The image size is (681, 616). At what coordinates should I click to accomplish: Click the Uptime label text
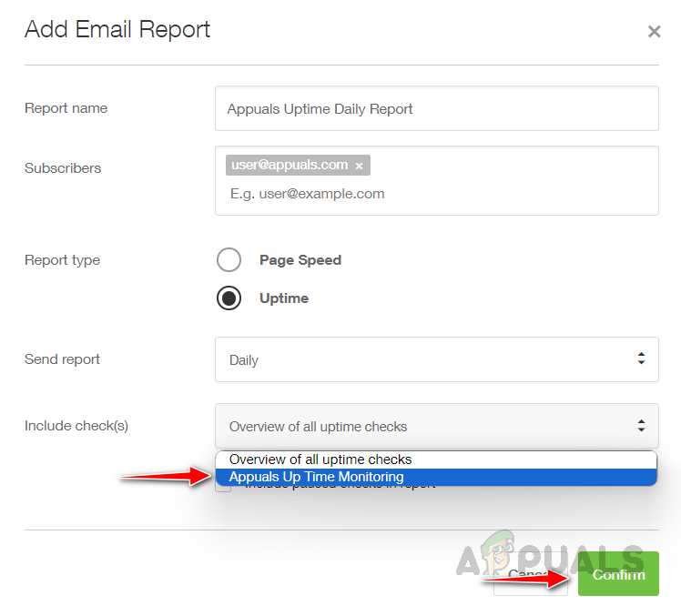point(284,298)
